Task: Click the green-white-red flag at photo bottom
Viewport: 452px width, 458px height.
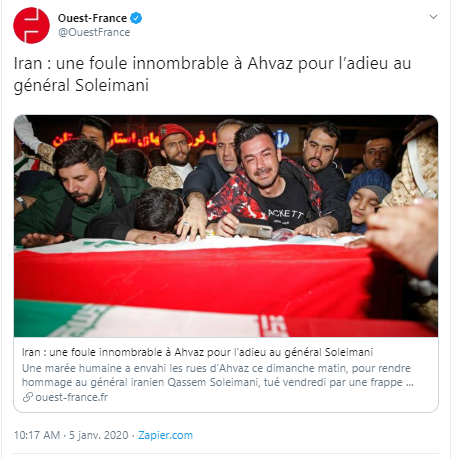Action: (150, 319)
